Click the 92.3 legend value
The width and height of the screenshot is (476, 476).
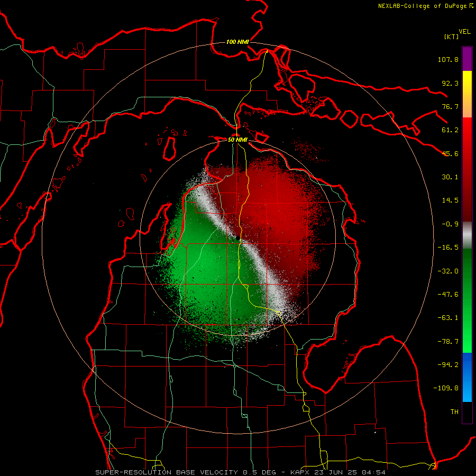tap(450, 83)
